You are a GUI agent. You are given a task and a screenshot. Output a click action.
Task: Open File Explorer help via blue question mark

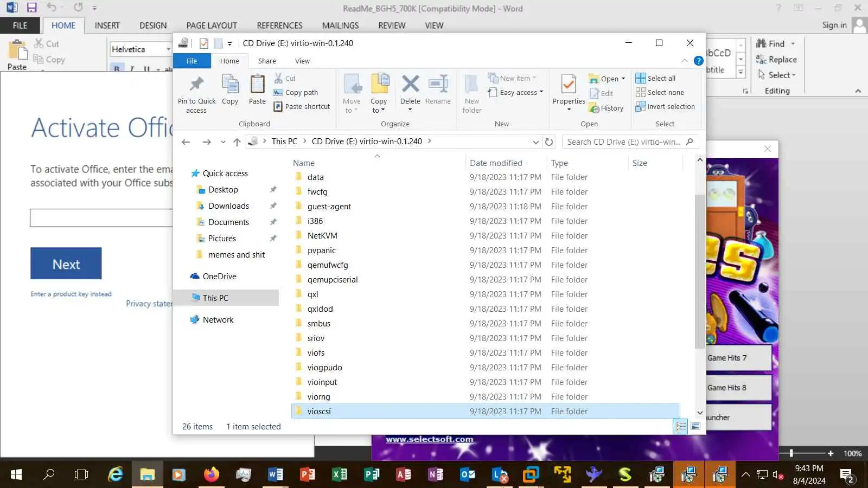pyautogui.click(x=699, y=61)
